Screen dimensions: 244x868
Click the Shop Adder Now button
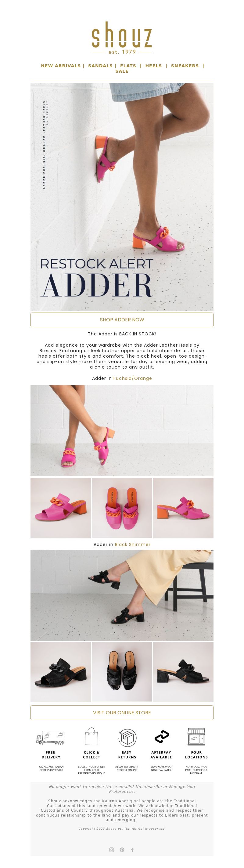coord(122,320)
